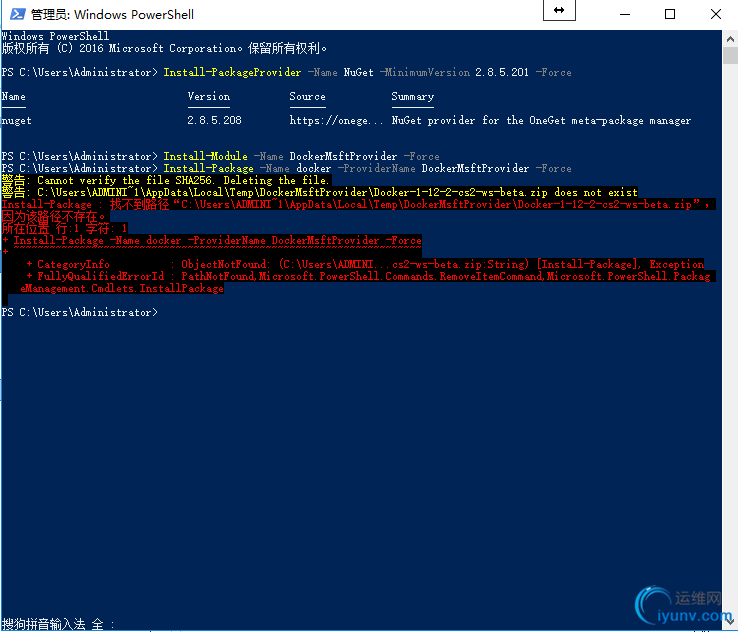738x632 pixels.
Task: Minimize the PowerShell window
Action: (x=625, y=14)
